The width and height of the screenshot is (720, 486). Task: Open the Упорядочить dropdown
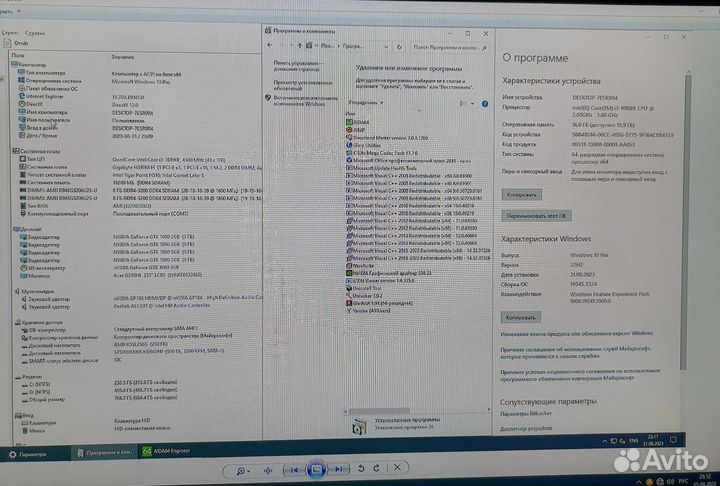(366, 103)
